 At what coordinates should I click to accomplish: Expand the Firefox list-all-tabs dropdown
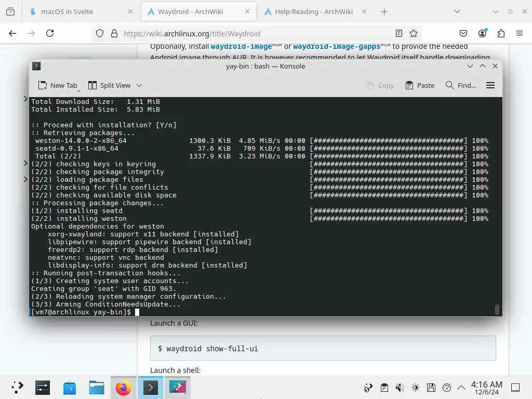pyautogui.click(x=457, y=11)
